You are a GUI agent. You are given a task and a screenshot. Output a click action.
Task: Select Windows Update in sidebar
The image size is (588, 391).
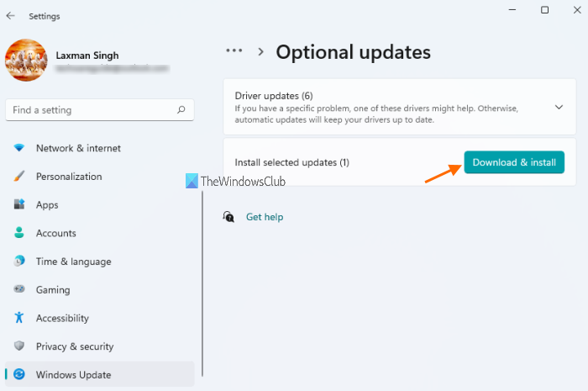point(73,375)
